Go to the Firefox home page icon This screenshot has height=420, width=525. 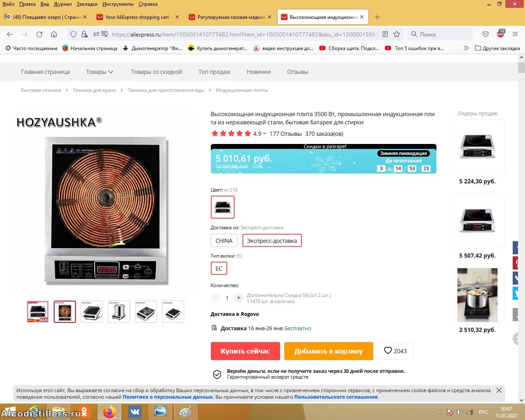pyautogui.click(x=54, y=34)
